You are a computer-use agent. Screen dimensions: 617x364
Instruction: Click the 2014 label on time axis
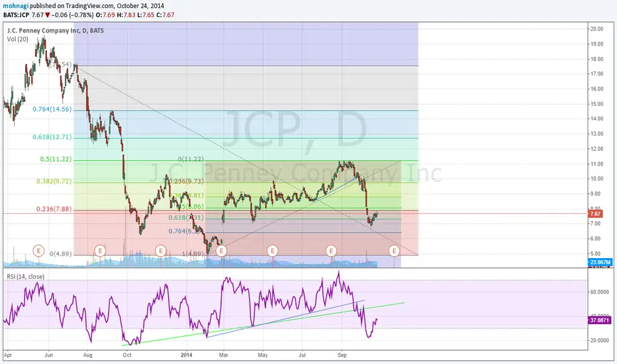pos(187,355)
